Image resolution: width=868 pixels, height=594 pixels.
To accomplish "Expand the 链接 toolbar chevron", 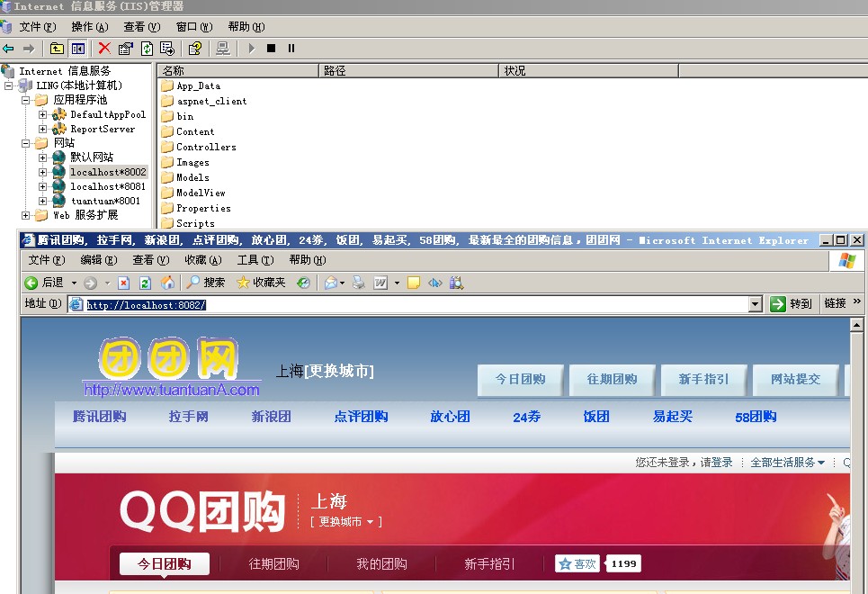I will tap(857, 301).
